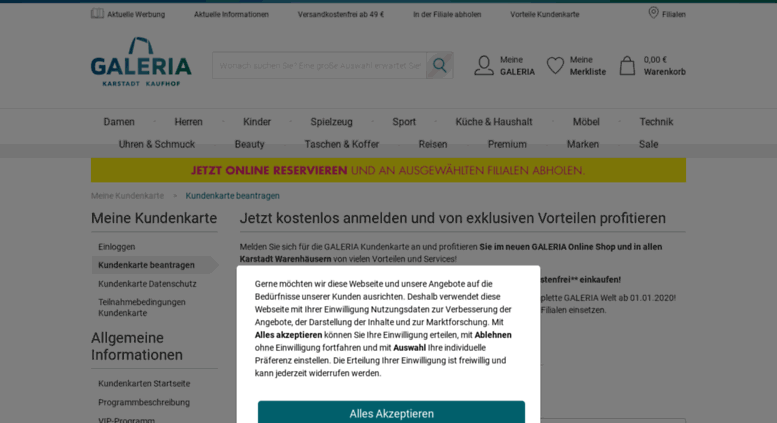Viewport: 777px width, 423px height.
Task: Select Teilnahmebedingungen Kundenkarte in sidebar
Action: tap(142, 308)
